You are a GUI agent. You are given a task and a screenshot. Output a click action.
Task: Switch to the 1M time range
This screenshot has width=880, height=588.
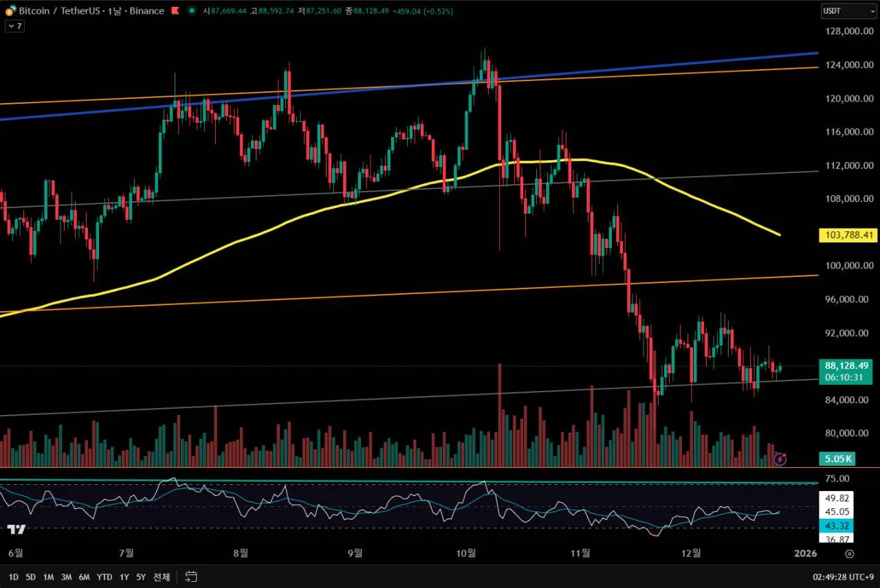48,576
